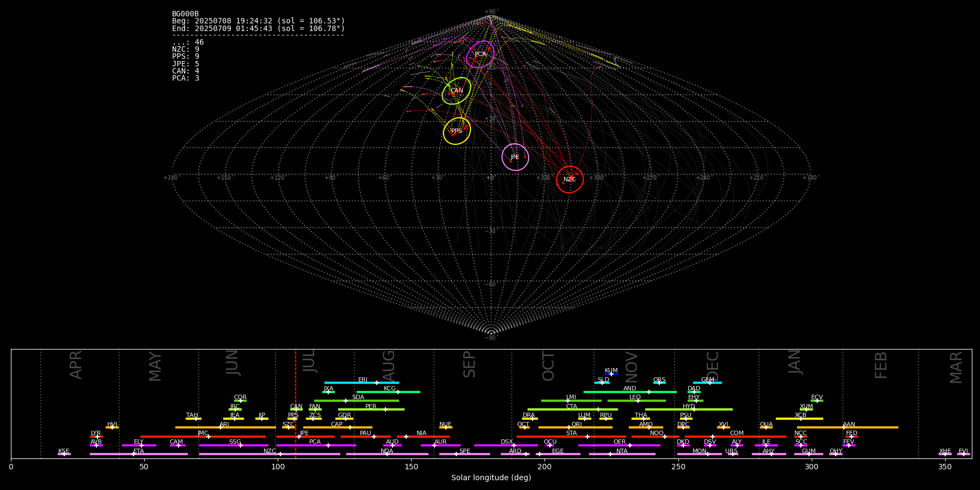Select the ECV shower bar
This screenshot has width=980, height=490.
(817, 401)
